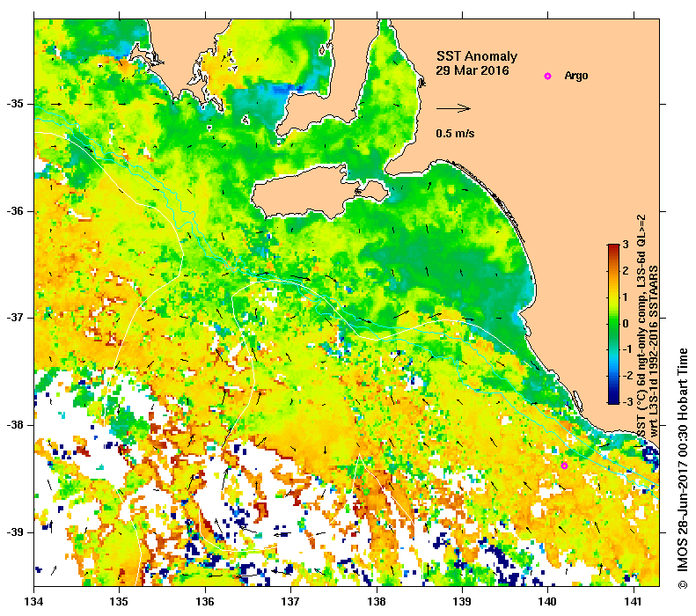
Task: Click the colorbar tick label '2'
Action: point(626,271)
